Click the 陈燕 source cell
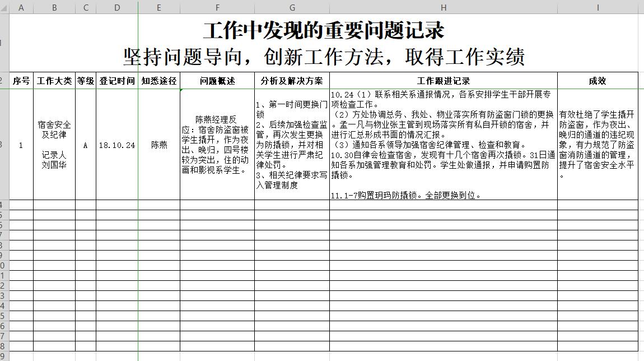 (159, 145)
